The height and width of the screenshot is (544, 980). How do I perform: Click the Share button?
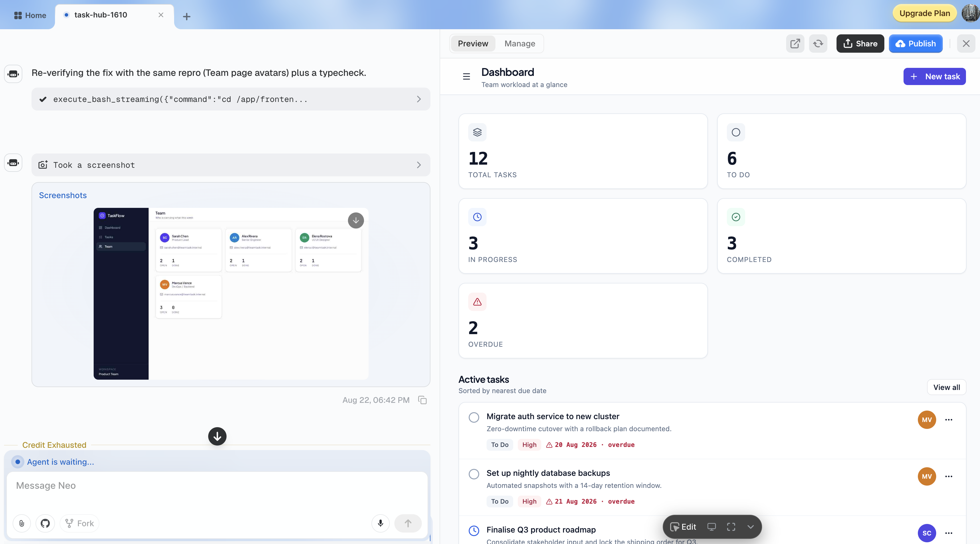(x=860, y=44)
